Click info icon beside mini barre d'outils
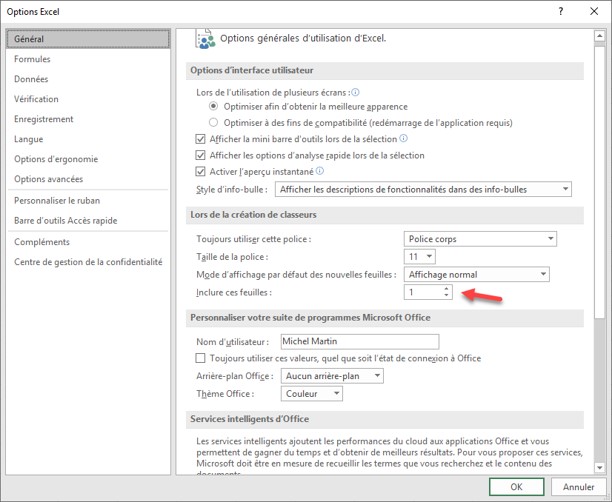 tap(404, 138)
